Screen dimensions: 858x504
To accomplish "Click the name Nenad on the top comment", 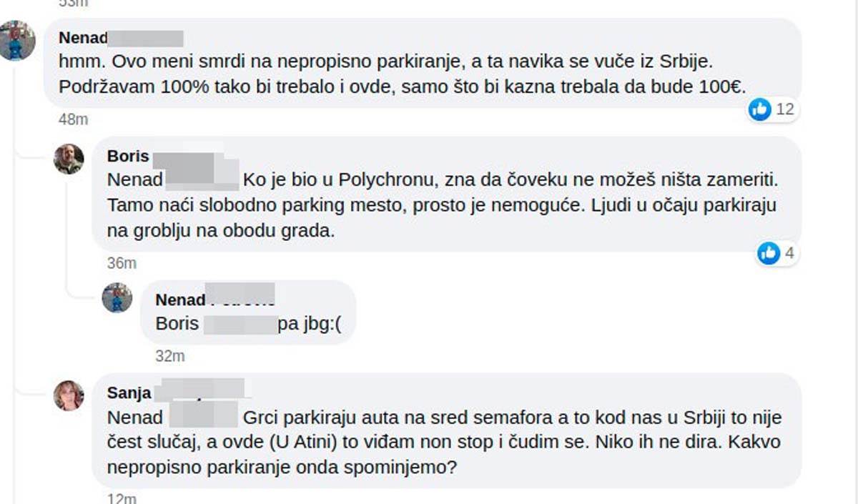I will (82, 36).
